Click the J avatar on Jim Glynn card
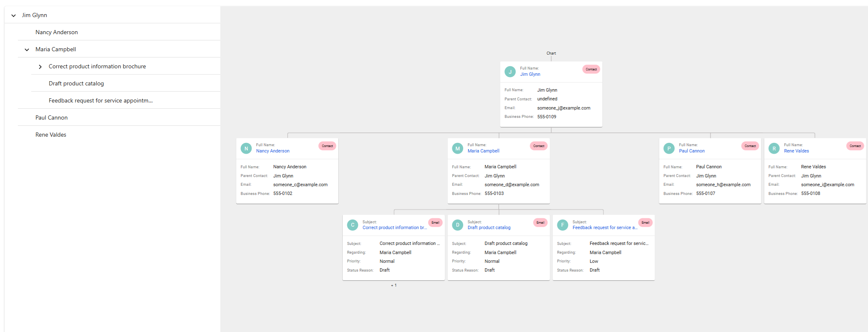Screen dimensions: 868x332 coord(510,72)
